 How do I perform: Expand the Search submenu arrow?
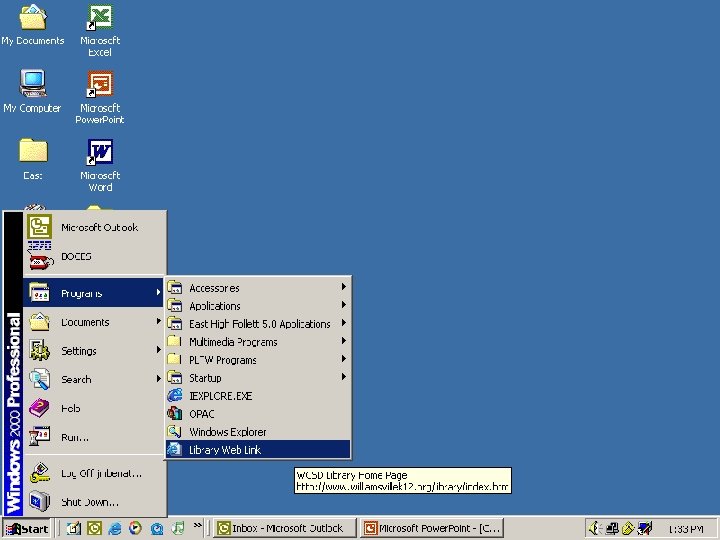pyautogui.click(x=158, y=379)
